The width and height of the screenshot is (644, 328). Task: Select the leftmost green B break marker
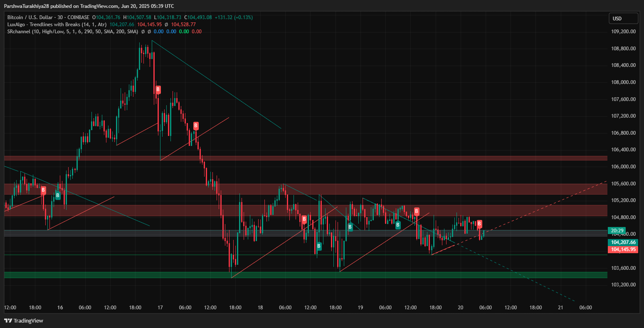point(58,195)
